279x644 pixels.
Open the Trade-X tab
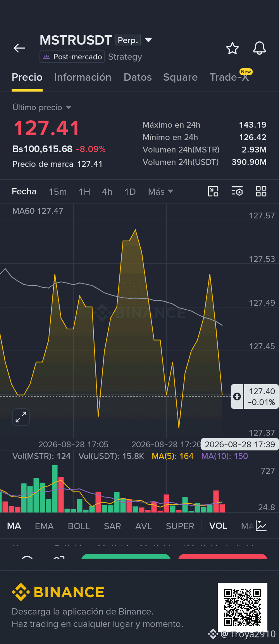[x=229, y=77]
